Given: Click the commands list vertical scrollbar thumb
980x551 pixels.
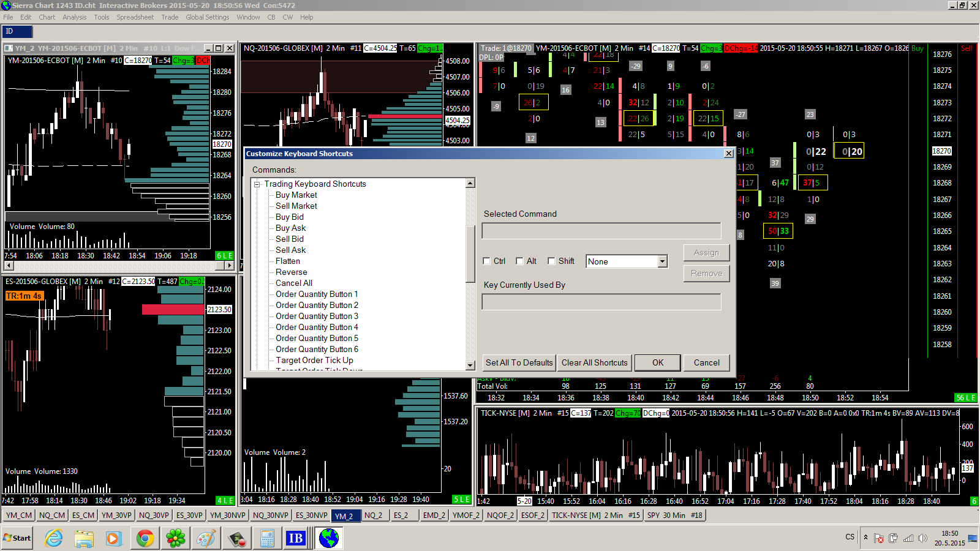Looking at the screenshot, I should point(470,254).
